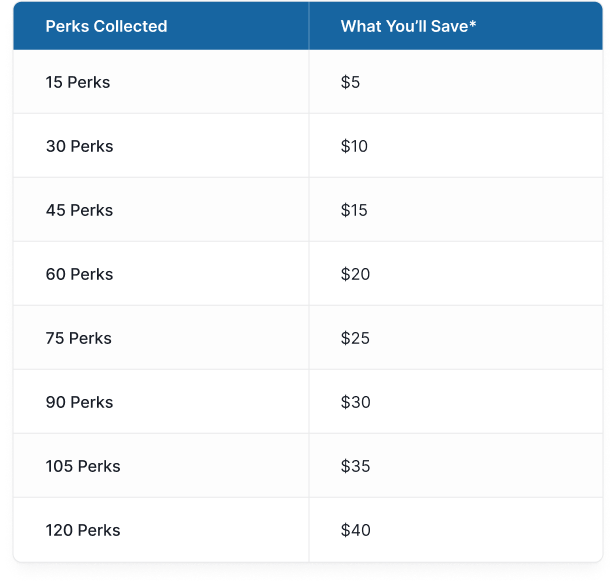Click the 90 Perks cell
Image resolution: width=616 pixels, height=587 pixels.
pyautogui.click(x=79, y=402)
